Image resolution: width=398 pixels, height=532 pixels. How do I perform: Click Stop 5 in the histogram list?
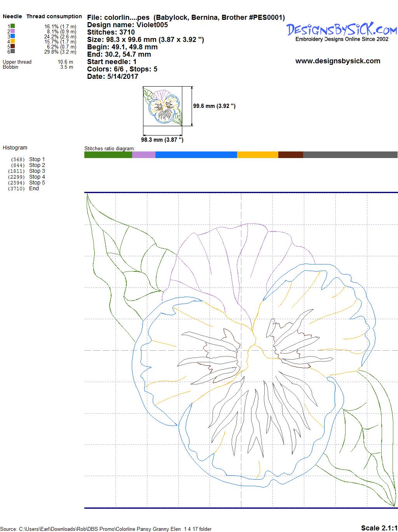37,183
